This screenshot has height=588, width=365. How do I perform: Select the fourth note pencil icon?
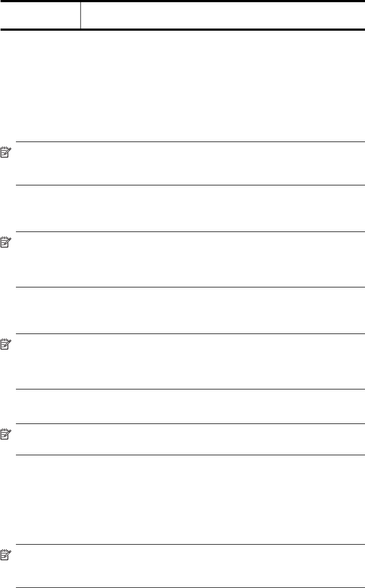coord(6,434)
